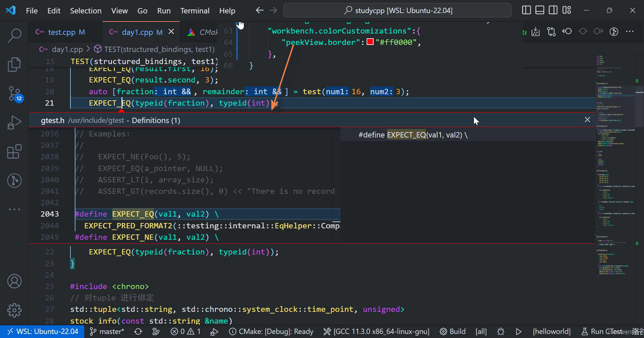This screenshot has height=338, width=644.
Task: Open the Accounts icon
Action: coord(14,281)
